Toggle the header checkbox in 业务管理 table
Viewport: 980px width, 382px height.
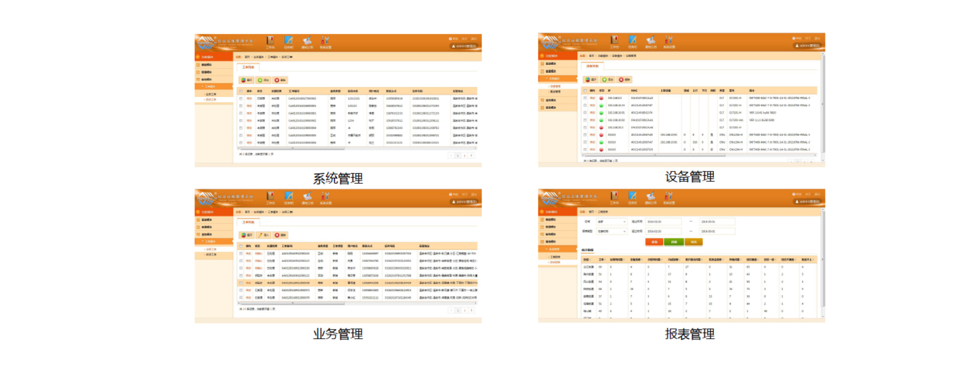[x=241, y=246]
